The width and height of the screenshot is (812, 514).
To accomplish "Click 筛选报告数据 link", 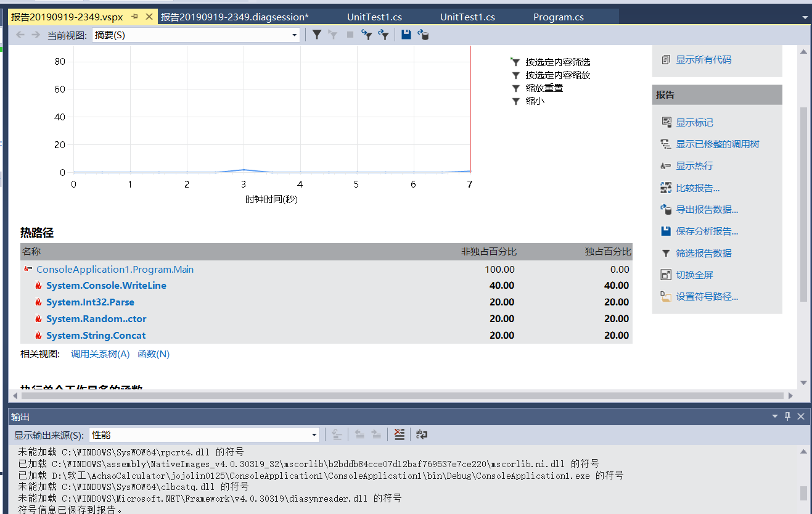I will pos(703,253).
